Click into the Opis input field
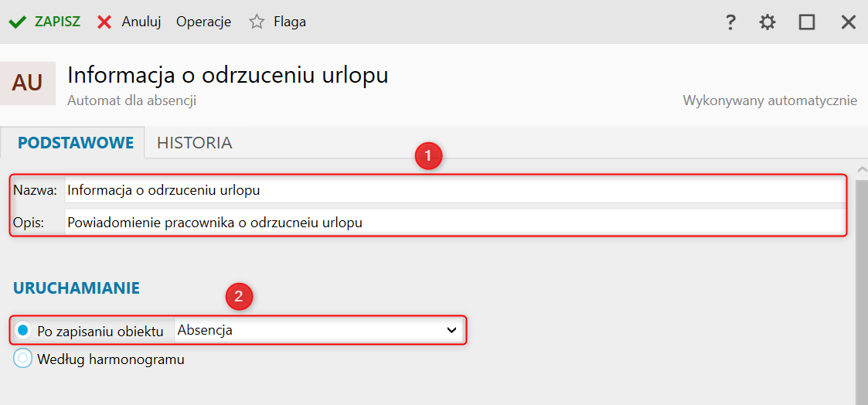 [x=452, y=223]
